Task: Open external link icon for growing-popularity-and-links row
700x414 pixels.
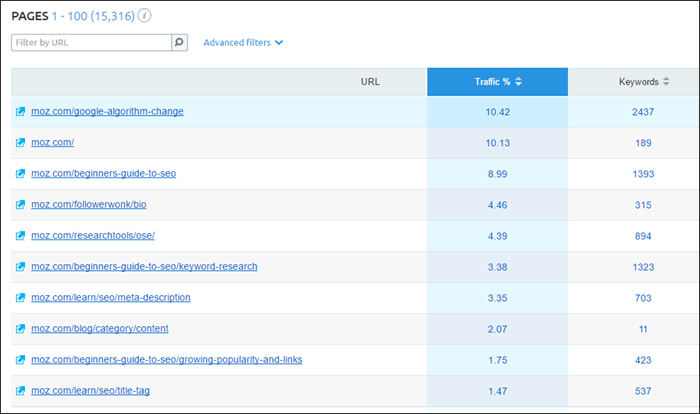Action: 20,360
